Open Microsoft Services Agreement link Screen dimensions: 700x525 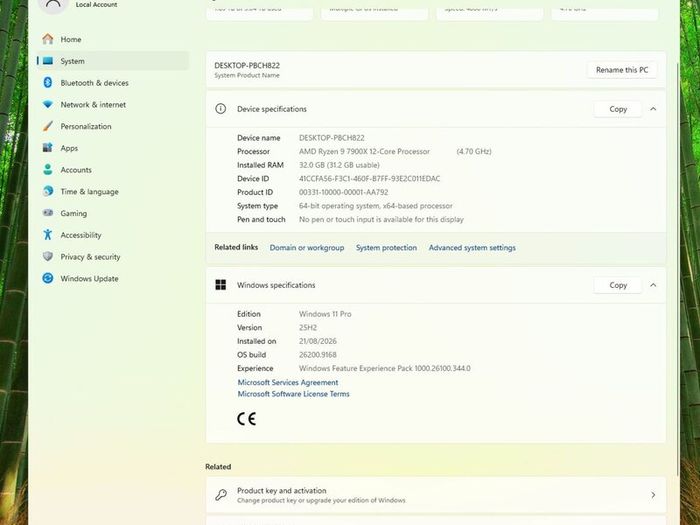288,383
